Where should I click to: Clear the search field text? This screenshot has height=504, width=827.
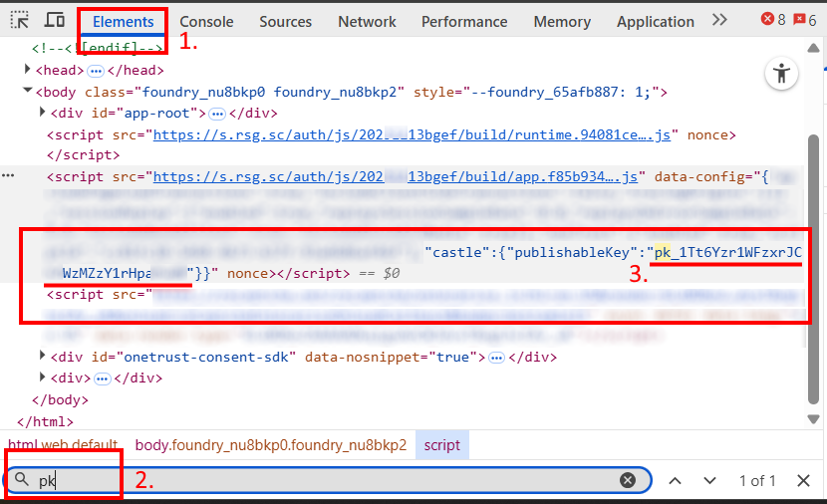click(x=628, y=480)
